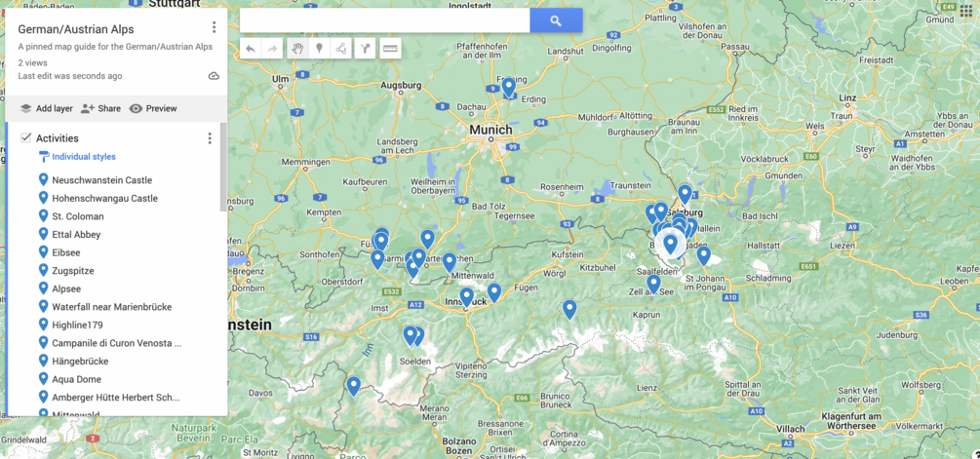Viewport: 980px width, 459px height.
Task: Uncheck the Activities layer checkbox
Action: (25, 137)
